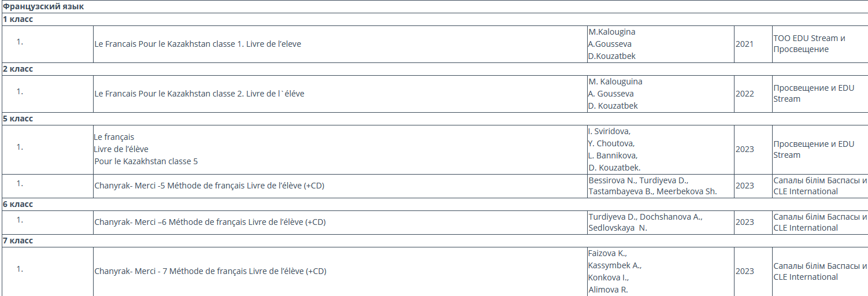Click the classe 1 Livre de l'eleve title
868x296 pixels.
click(198, 44)
